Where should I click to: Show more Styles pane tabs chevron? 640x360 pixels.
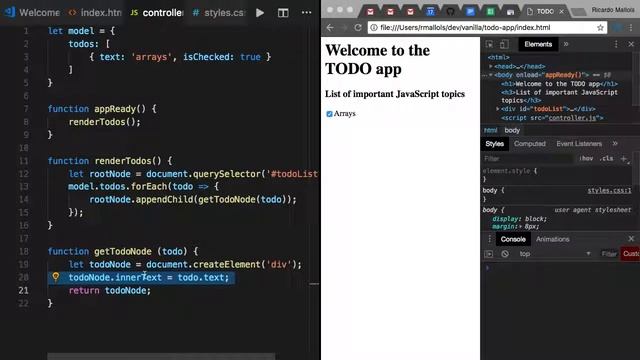click(x=615, y=144)
